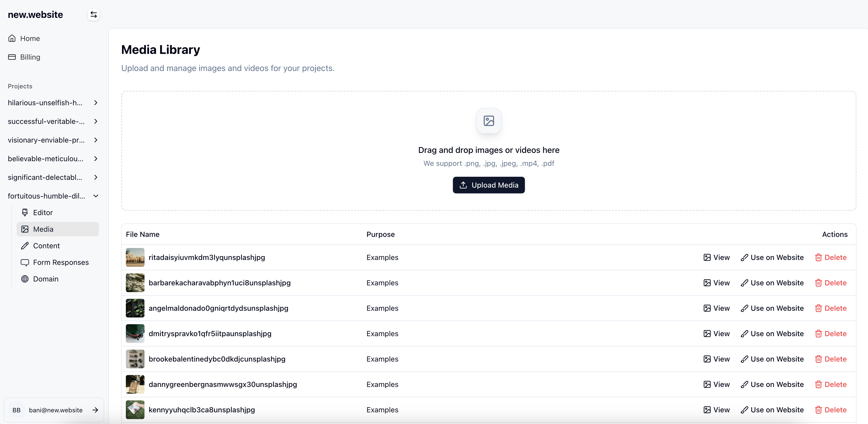Use barbarekacharava image on website
868x424 pixels.
(772, 283)
